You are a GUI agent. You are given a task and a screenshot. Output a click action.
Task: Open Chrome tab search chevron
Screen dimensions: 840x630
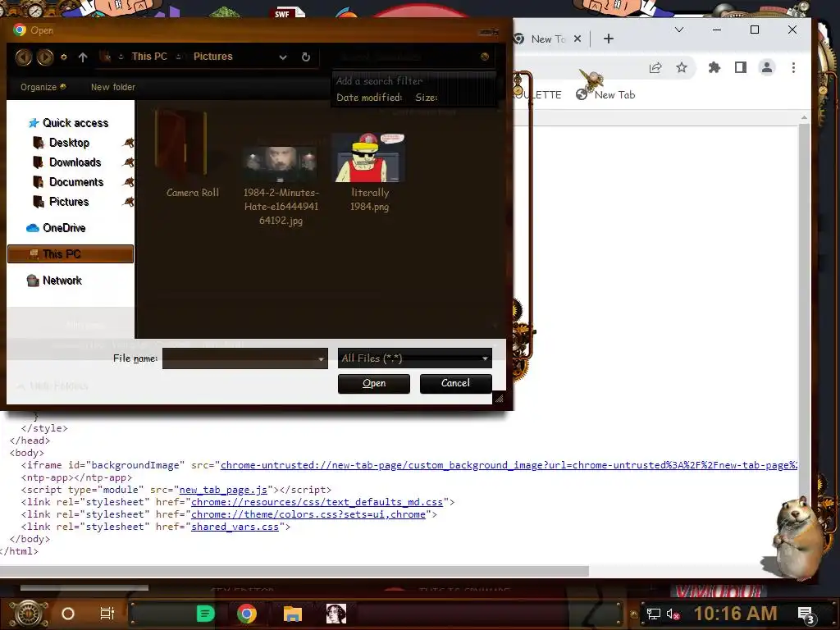pos(679,30)
